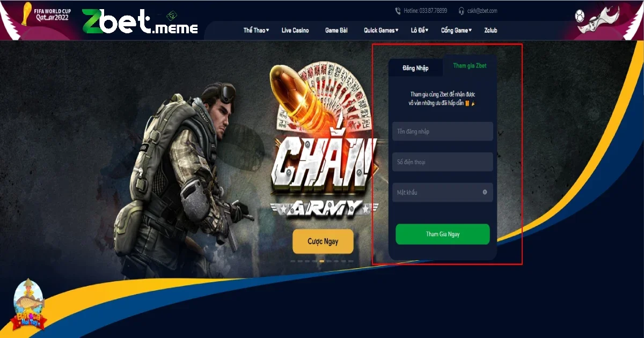The image size is (644, 338).
Task: Switch to the Đăng Nhập tab
Action: click(x=415, y=68)
